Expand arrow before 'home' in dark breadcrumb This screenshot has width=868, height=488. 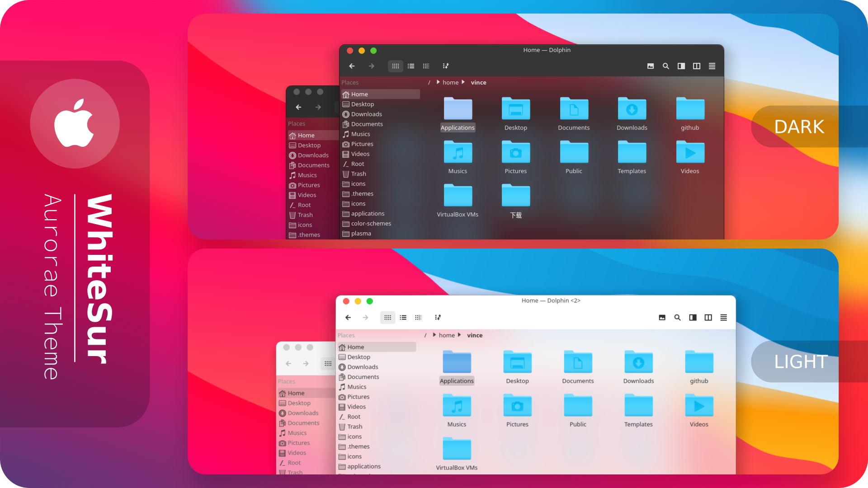438,82
